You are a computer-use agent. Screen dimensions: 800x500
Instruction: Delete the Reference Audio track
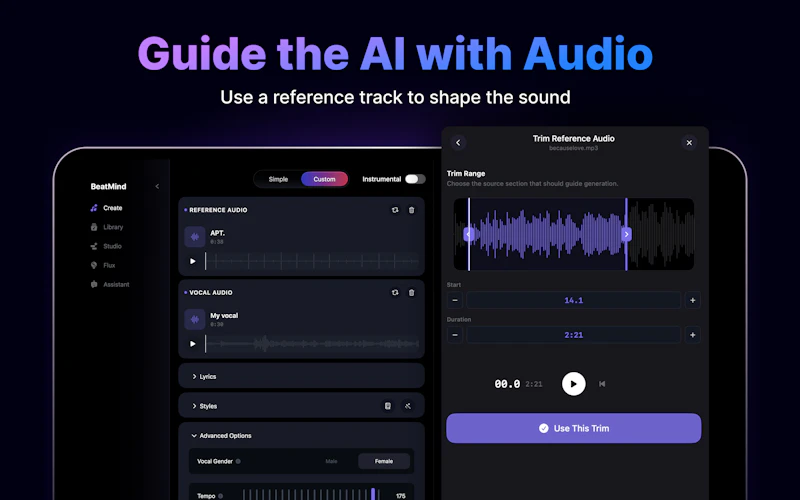(412, 210)
